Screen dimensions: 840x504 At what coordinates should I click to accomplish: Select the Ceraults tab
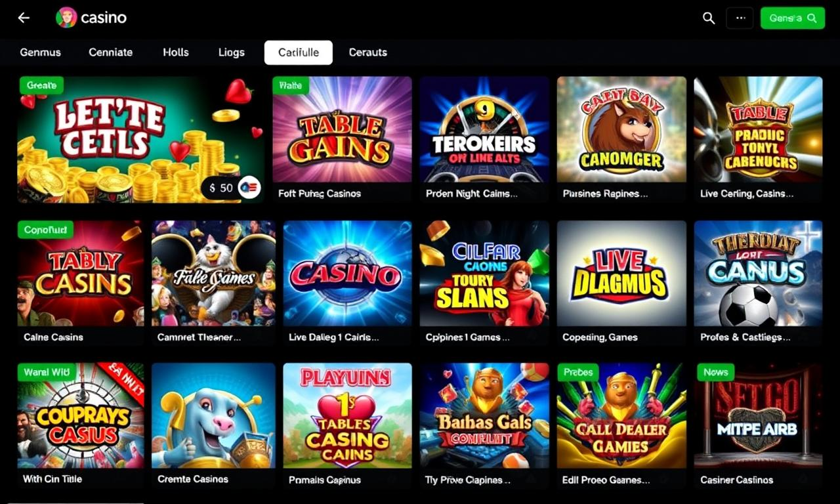[x=368, y=52]
